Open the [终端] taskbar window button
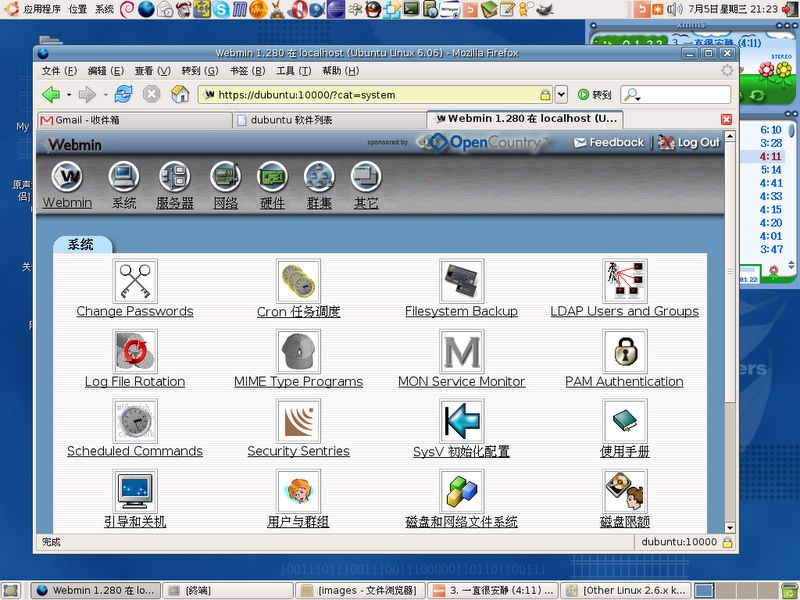 point(228,590)
